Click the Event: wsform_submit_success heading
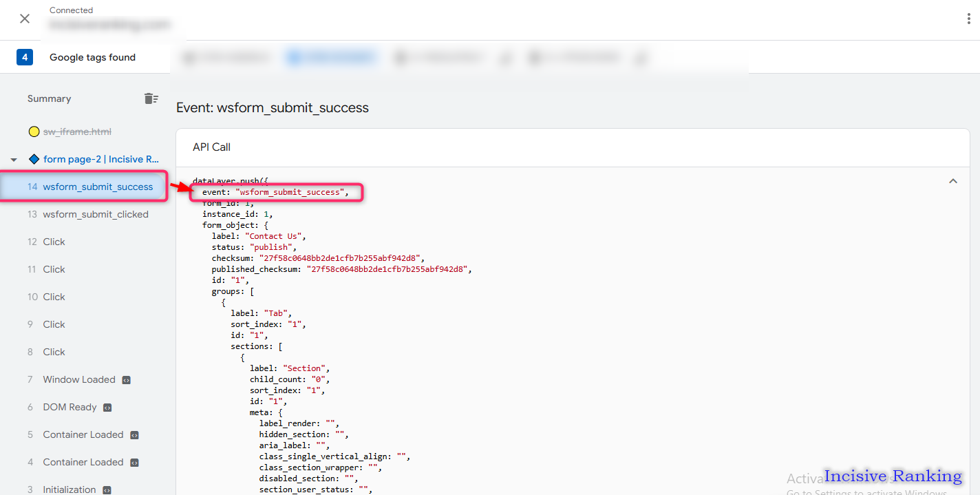This screenshot has width=980, height=495. click(273, 108)
